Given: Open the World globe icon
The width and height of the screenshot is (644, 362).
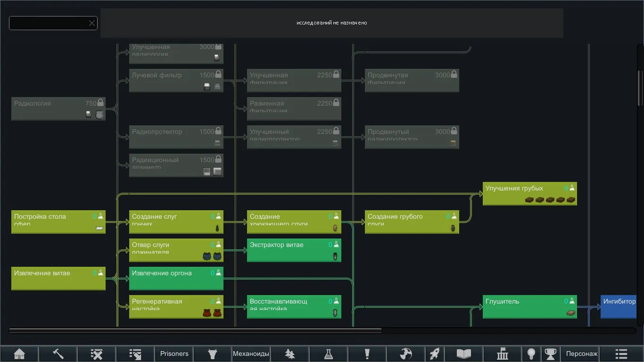Looking at the screenshot, I should click(405, 354).
